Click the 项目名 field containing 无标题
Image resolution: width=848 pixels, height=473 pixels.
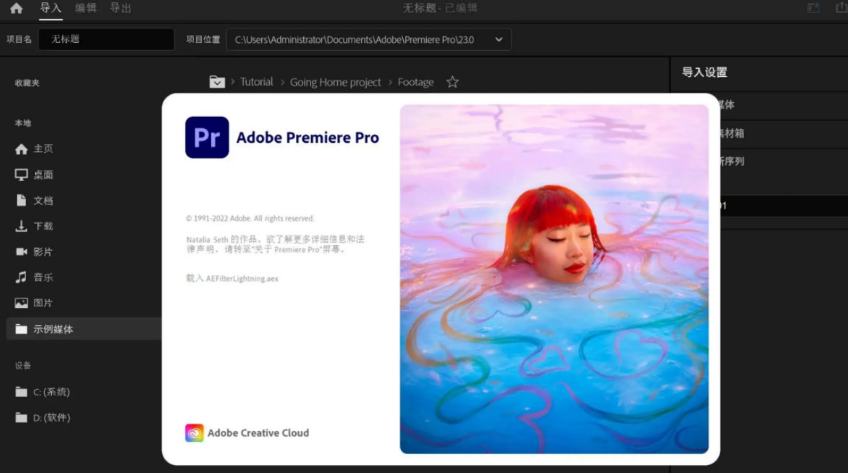[x=107, y=39]
